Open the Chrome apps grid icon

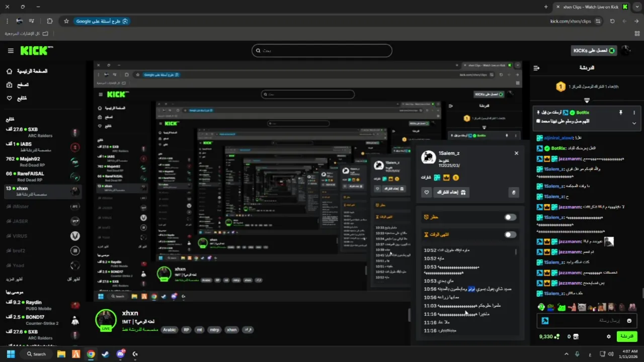tap(637, 34)
